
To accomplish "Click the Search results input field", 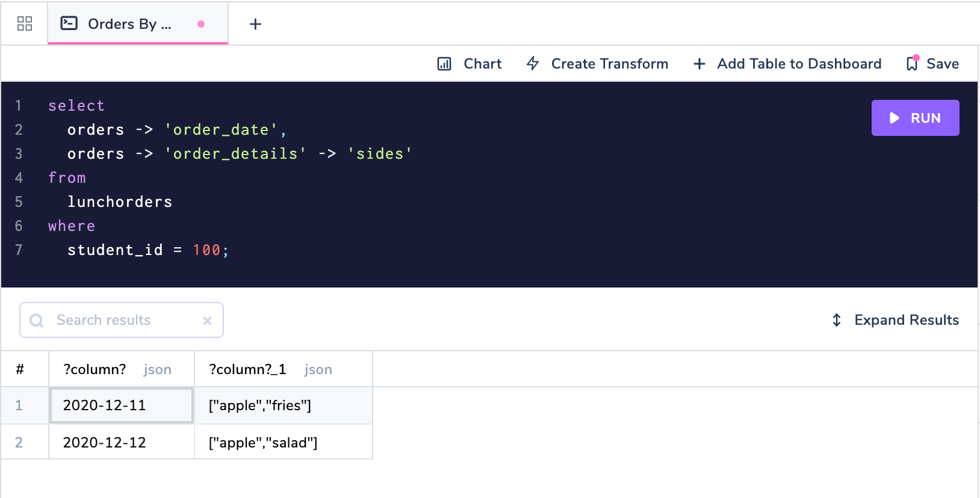I will coord(120,320).
